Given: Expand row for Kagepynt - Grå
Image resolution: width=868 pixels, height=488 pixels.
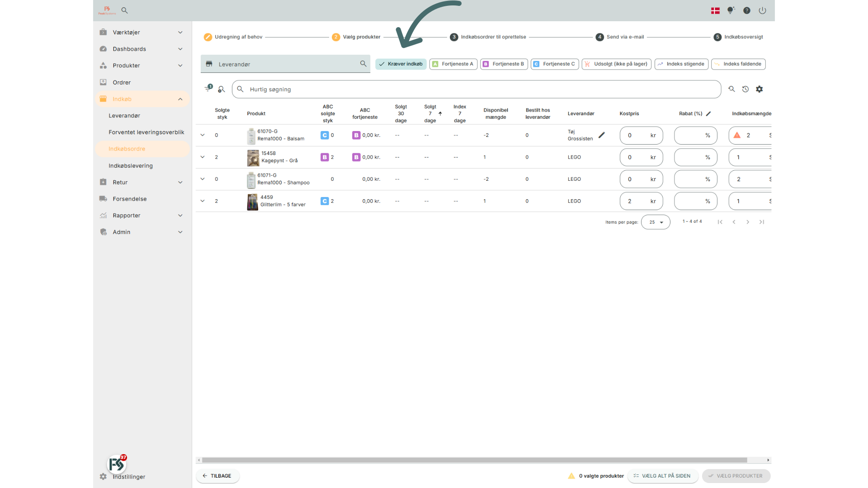Looking at the screenshot, I should click(203, 157).
